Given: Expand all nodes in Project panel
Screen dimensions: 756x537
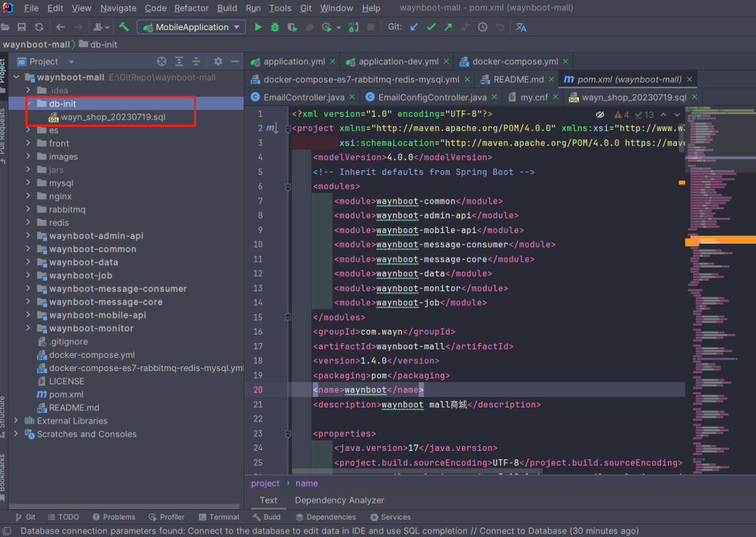Looking at the screenshot, I should 179,61.
